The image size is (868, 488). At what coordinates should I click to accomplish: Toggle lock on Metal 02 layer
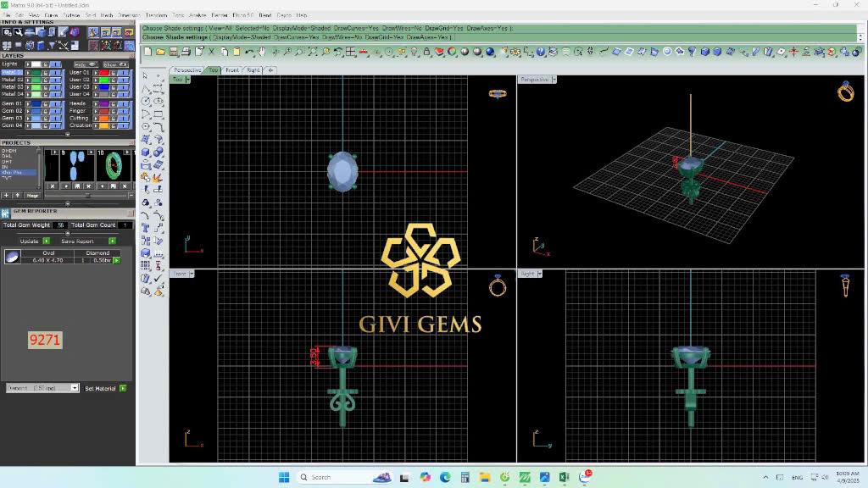pyautogui.click(x=46, y=80)
